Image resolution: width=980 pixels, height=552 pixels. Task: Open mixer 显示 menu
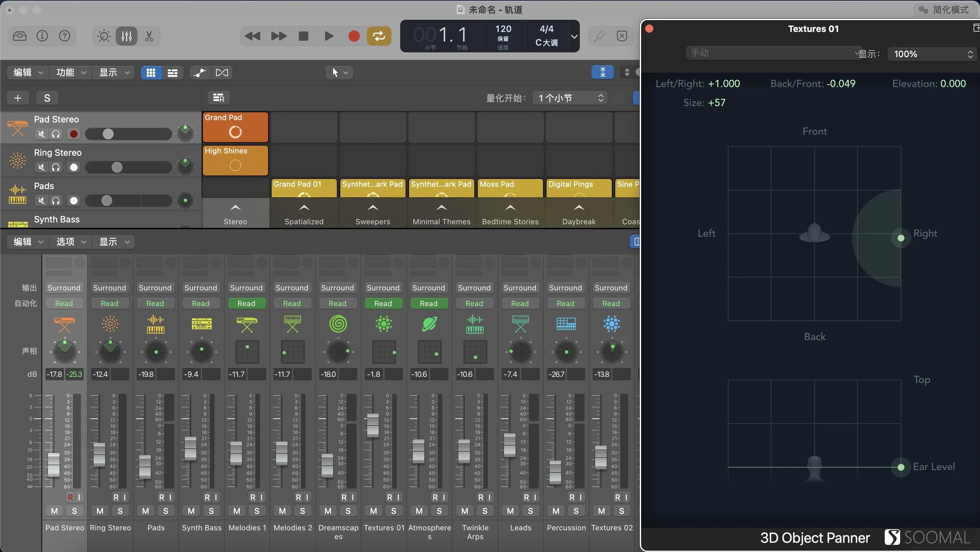114,242
